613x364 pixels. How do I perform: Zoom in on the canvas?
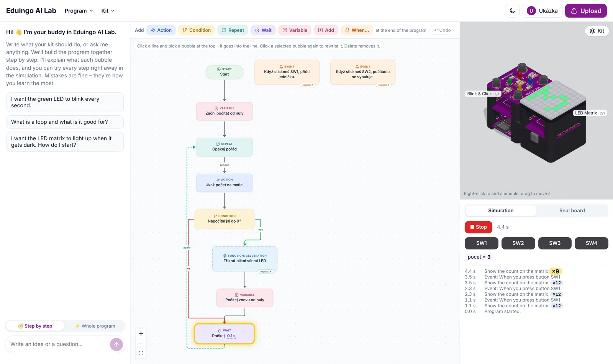(141, 333)
